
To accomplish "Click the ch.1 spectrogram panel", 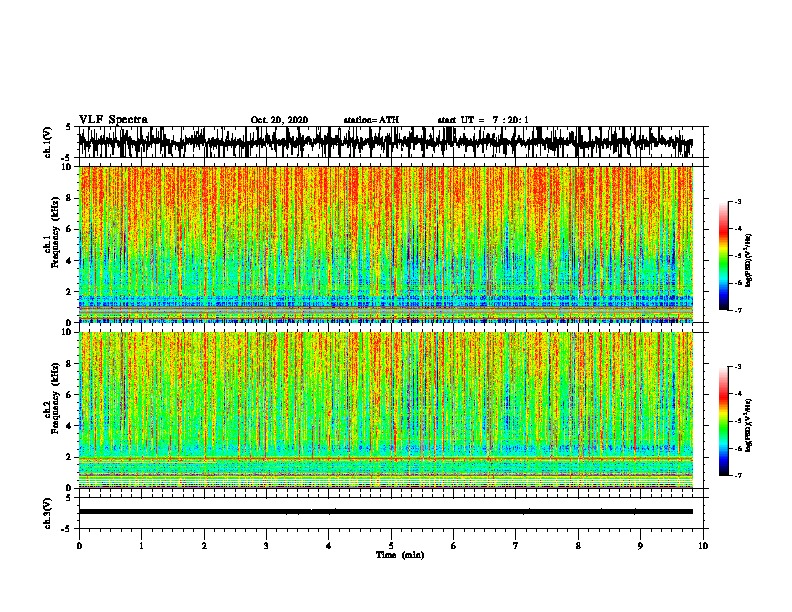I will 386,244.
